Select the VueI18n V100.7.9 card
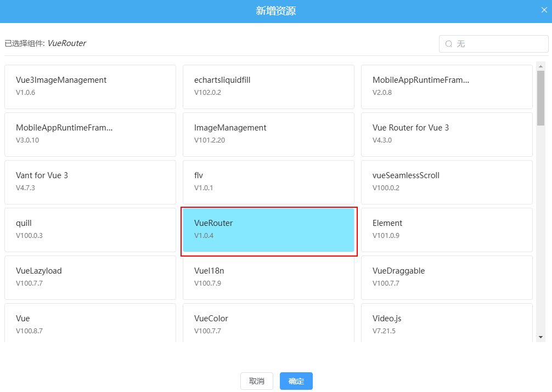Image resolution: width=552 pixels, height=392 pixels. pos(269,277)
